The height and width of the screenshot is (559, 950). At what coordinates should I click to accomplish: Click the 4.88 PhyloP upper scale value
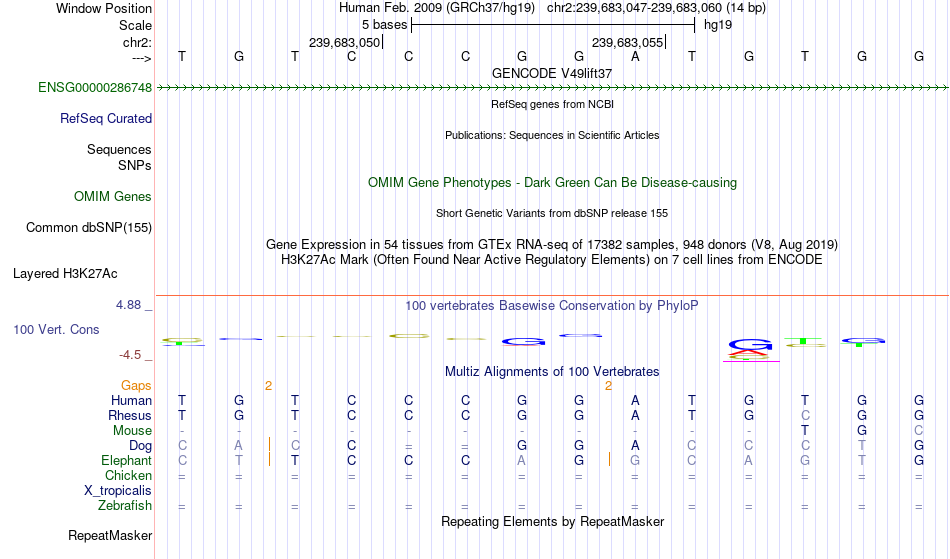coord(128,305)
